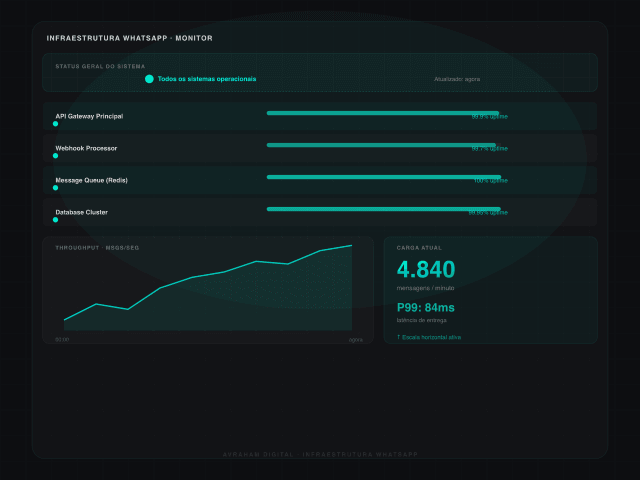The height and width of the screenshot is (480, 640).
Task: Click the 'CARGA ATUAL' card heading
Action: click(419, 248)
